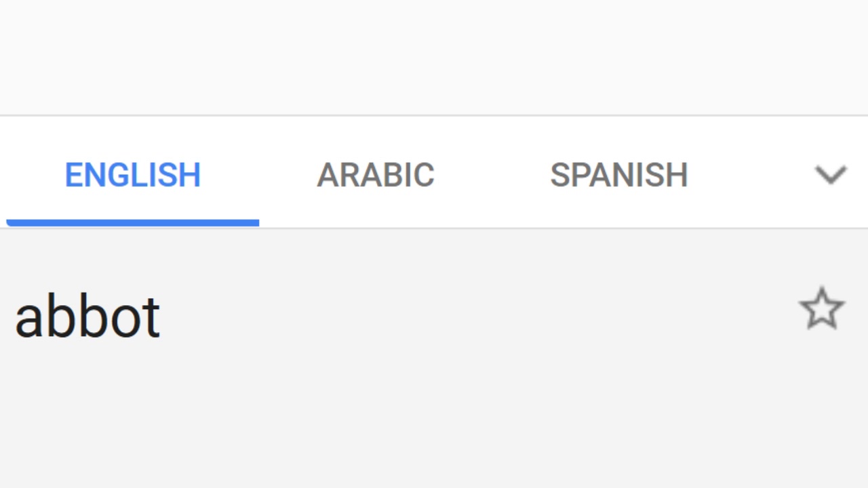The width and height of the screenshot is (868, 488).
Task: Choose the SPANISH language tab
Action: 618,175
